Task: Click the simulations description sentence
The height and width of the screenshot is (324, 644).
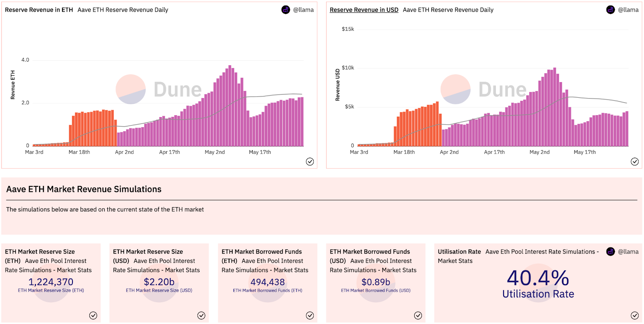Action: point(105,209)
